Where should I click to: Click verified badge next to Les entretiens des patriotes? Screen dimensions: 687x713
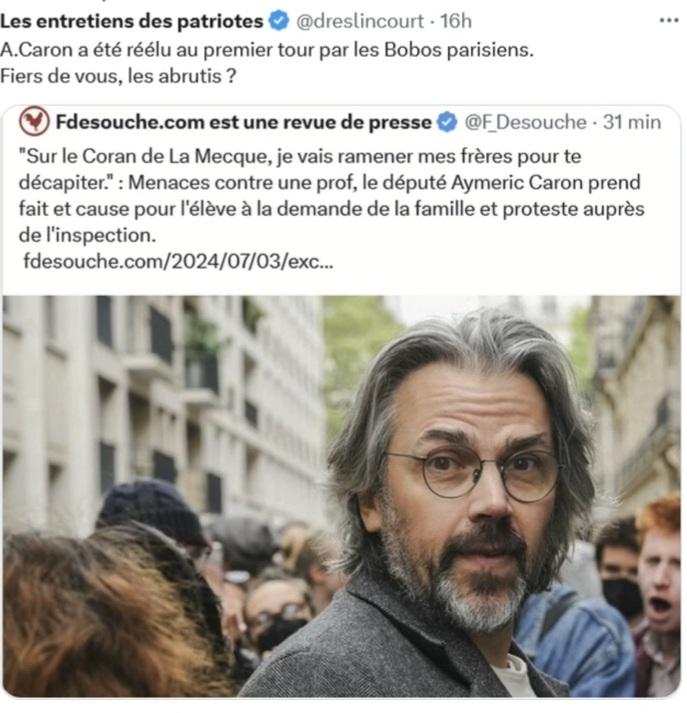coord(279,21)
